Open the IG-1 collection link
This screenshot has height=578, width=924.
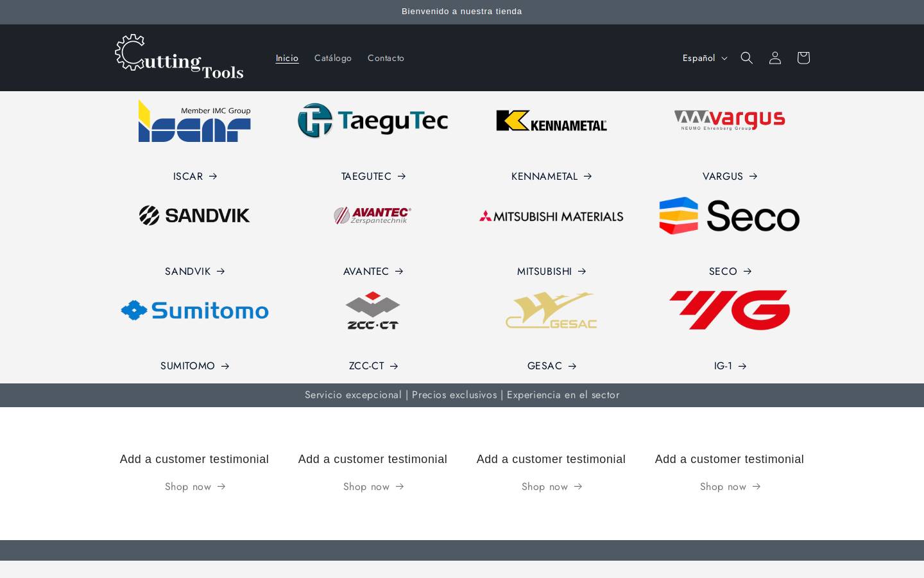pyautogui.click(x=730, y=366)
